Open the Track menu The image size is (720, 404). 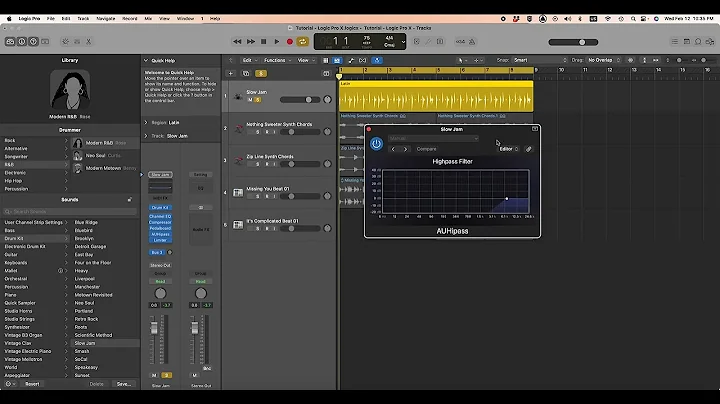tap(83, 19)
